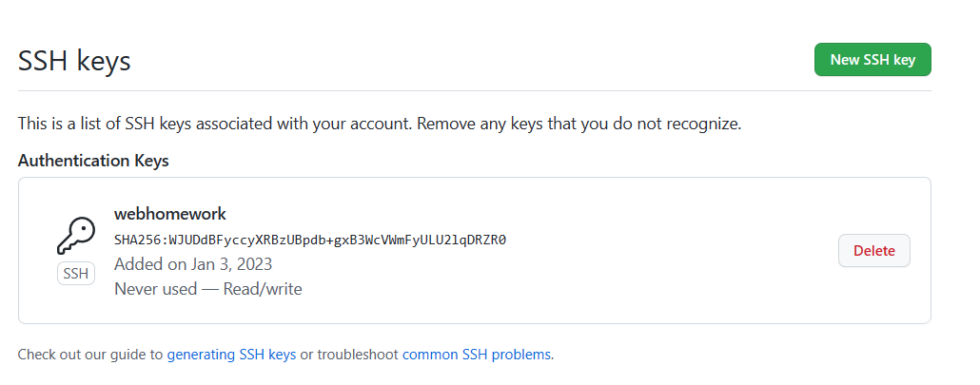
Task: Click the 'SHA256:' prefix of the fingerprint
Action: click(140, 240)
